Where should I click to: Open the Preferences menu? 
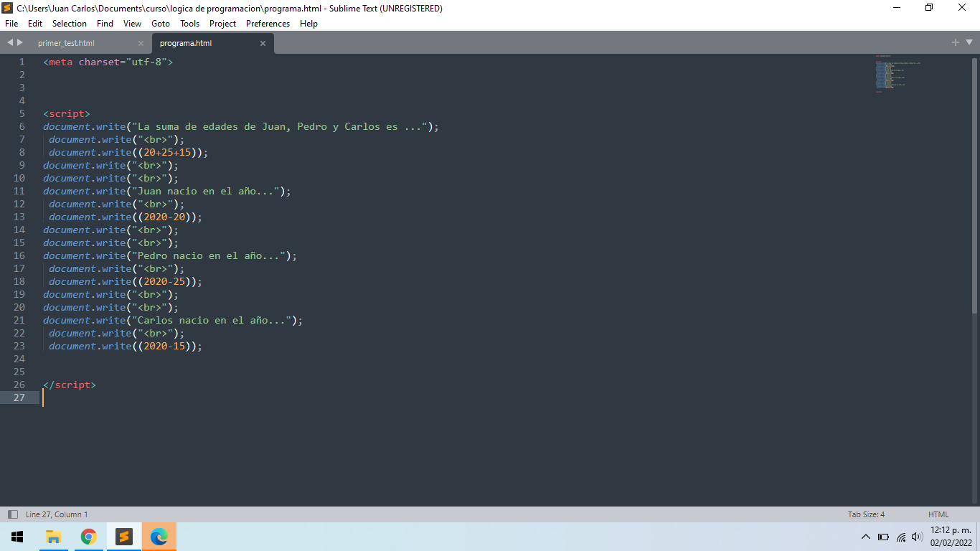point(268,24)
